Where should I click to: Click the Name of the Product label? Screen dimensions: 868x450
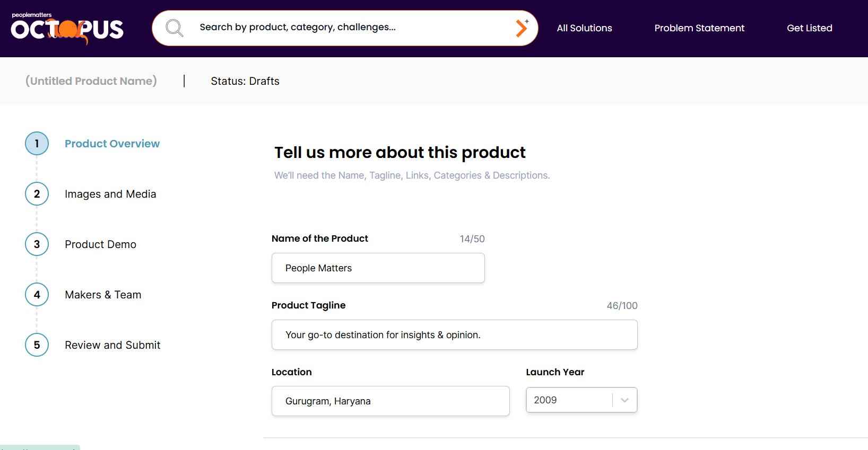point(320,239)
